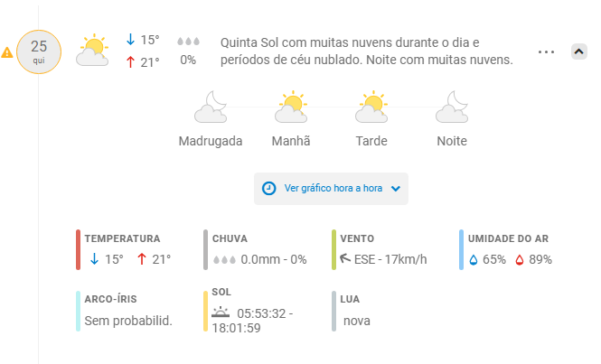Click the sunrise icon under SOL
Image resolution: width=601 pixels, height=364 pixels.
coord(221,313)
